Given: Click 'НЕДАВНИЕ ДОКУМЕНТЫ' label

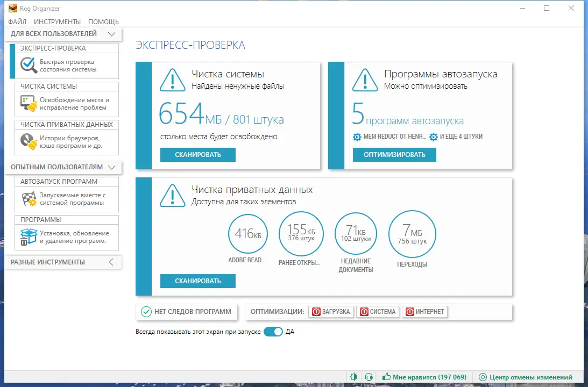Looking at the screenshot, I should 356,265.
